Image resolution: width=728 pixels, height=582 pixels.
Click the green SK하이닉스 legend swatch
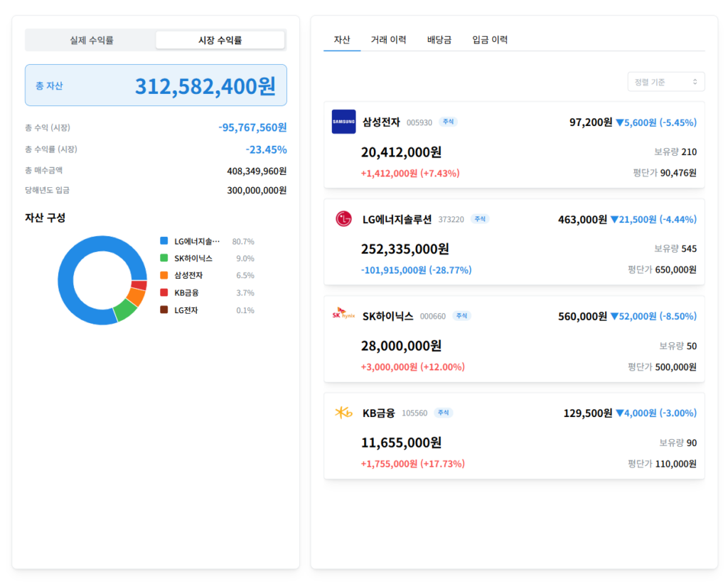coord(164,258)
